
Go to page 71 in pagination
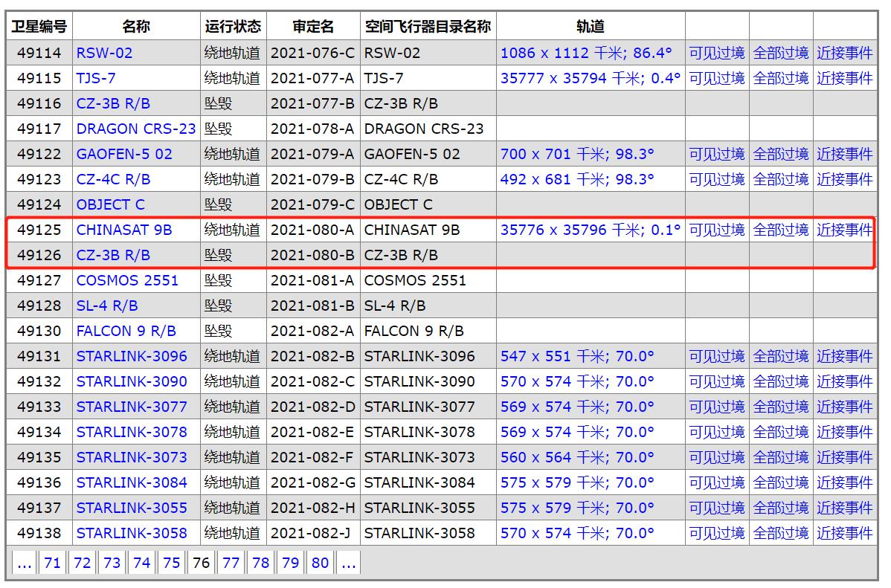coord(52,563)
